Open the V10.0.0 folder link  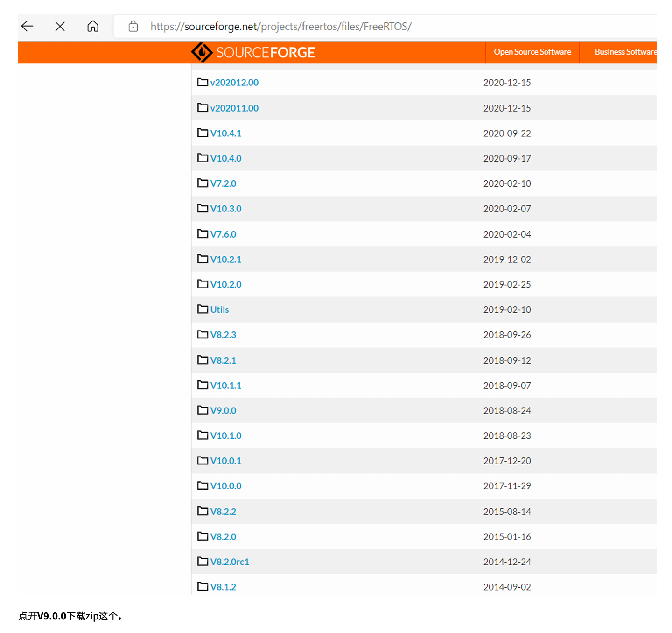pyautogui.click(x=226, y=486)
